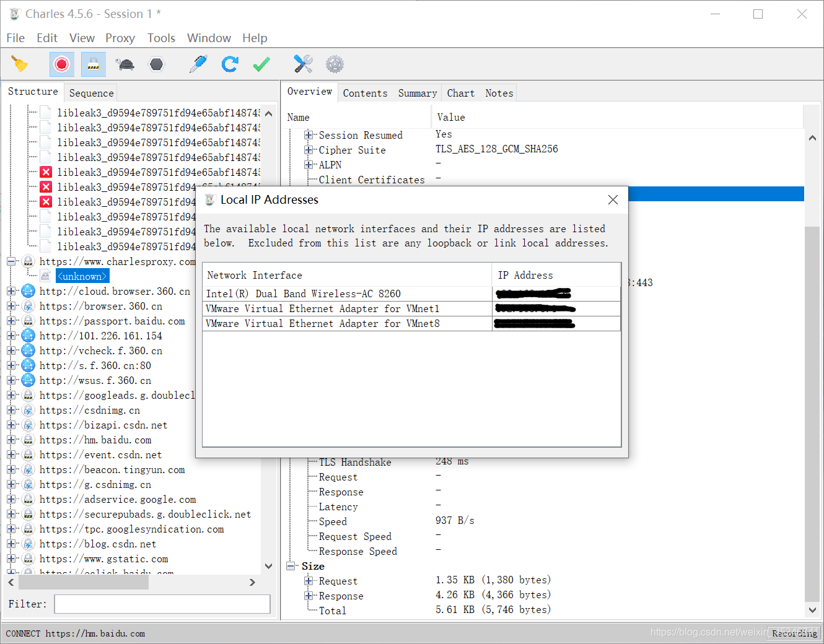This screenshot has height=644, width=824.
Task: Expand the Size Response row
Action: click(x=309, y=596)
